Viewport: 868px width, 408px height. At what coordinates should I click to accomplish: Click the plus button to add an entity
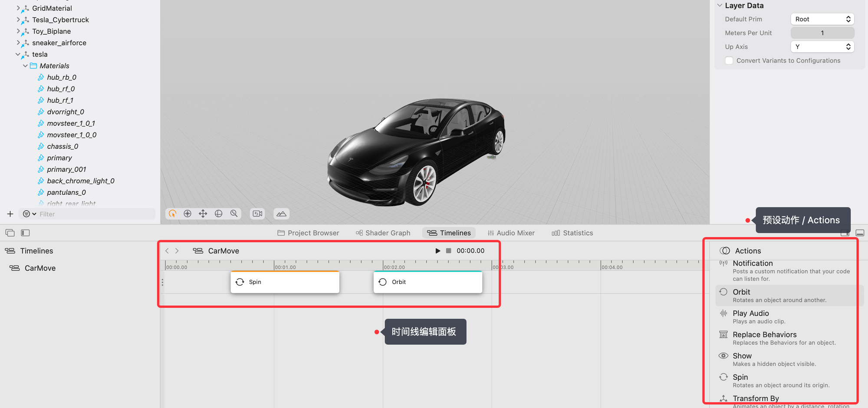pyautogui.click(x=10, y=214)
